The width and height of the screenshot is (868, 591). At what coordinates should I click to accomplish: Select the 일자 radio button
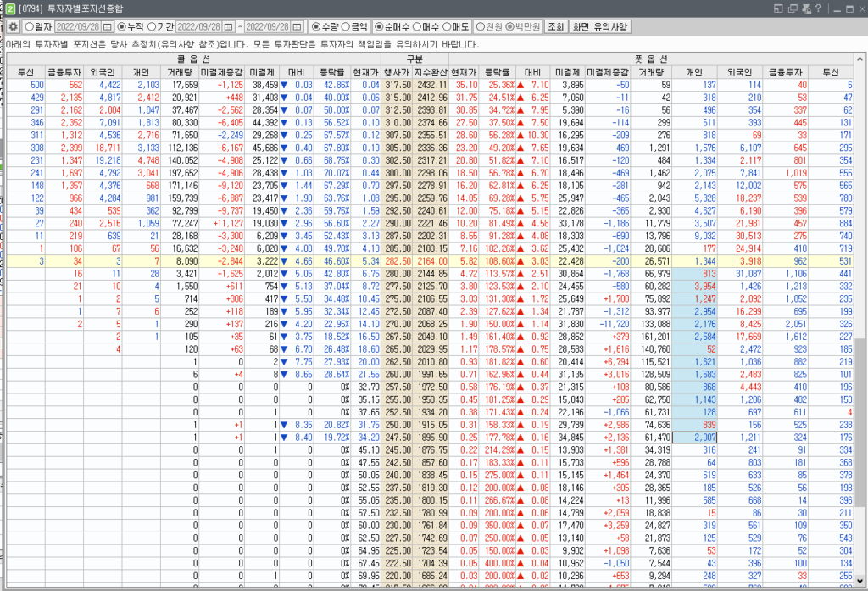pos(30,26)
